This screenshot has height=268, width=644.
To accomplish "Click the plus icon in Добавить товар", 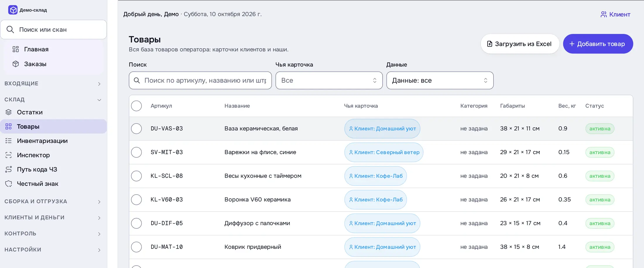I will pos(572,44).
